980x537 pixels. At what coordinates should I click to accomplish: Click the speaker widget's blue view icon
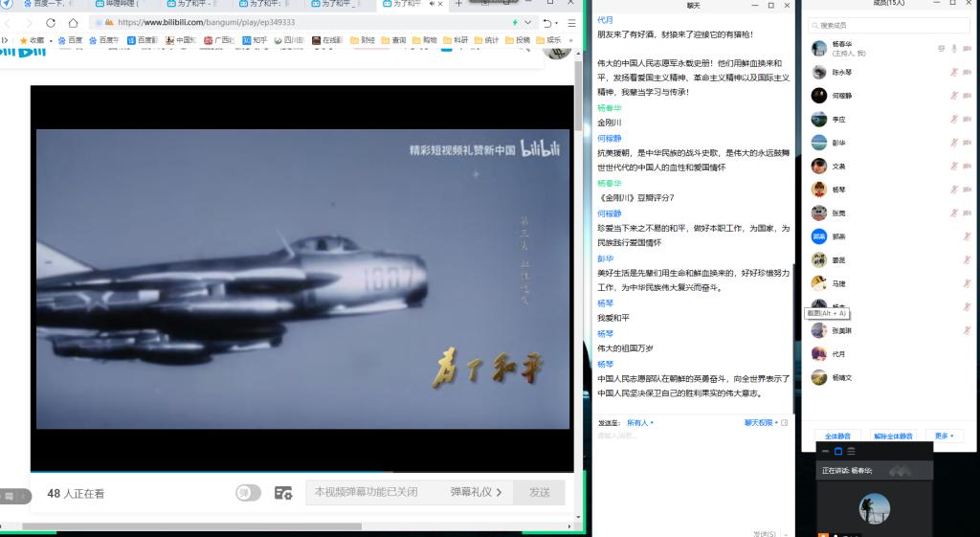point(838,451)
